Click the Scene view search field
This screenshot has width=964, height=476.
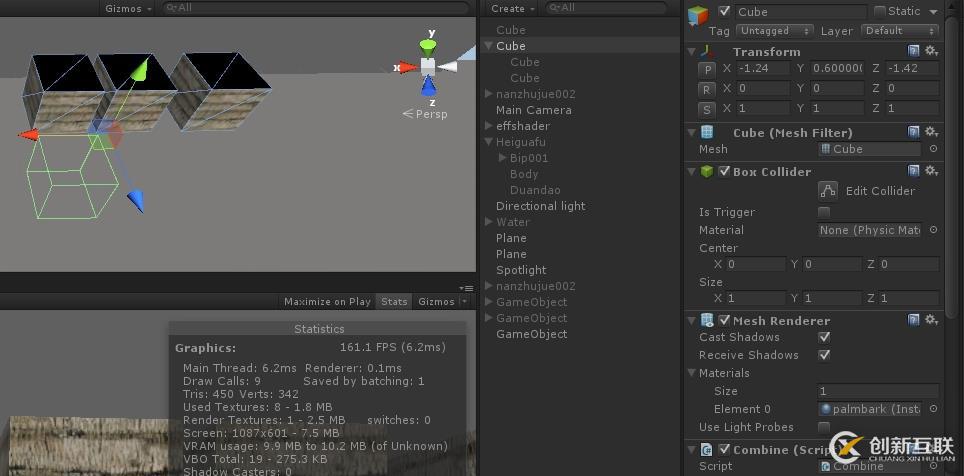pos(317,8)
